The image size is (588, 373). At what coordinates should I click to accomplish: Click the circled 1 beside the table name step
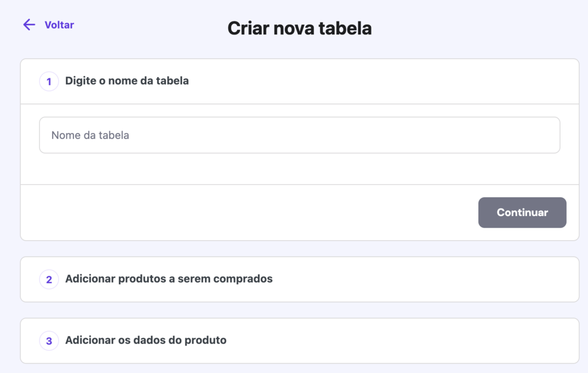tap(49, 81)
